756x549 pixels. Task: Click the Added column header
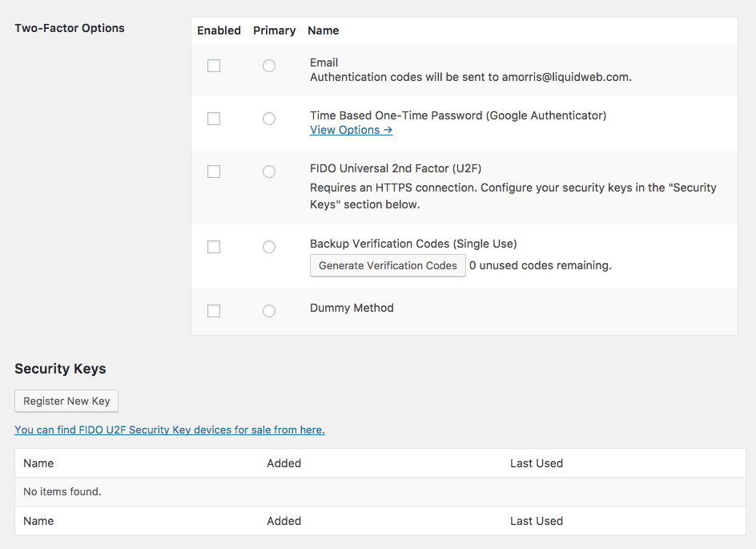tap(284, 463)
